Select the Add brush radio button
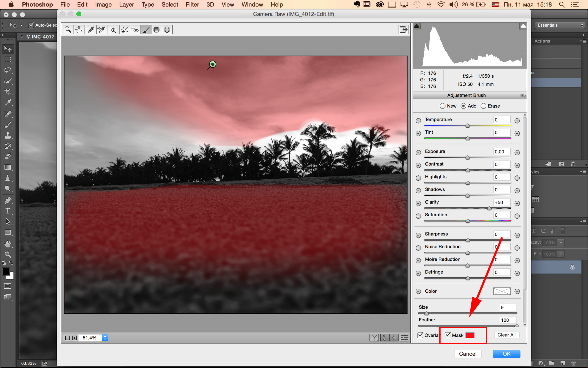588x368 pixels. (x=463, y=106)
